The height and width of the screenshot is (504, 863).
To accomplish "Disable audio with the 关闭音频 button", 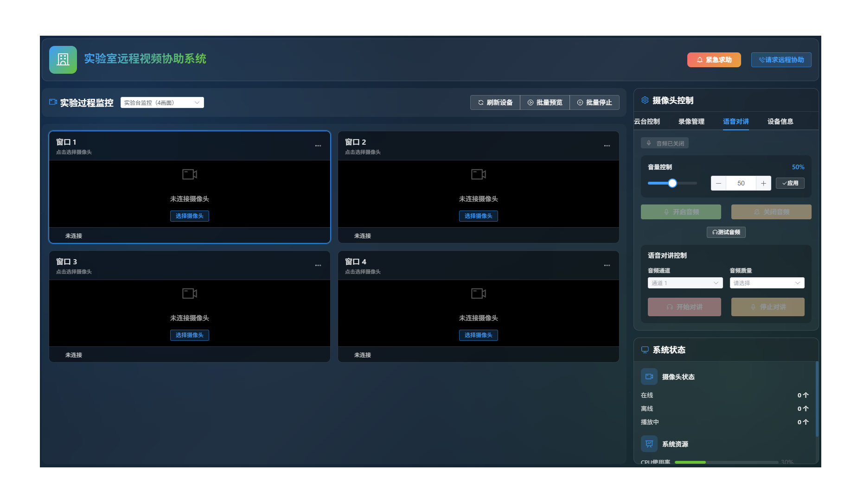I will 771,212.
